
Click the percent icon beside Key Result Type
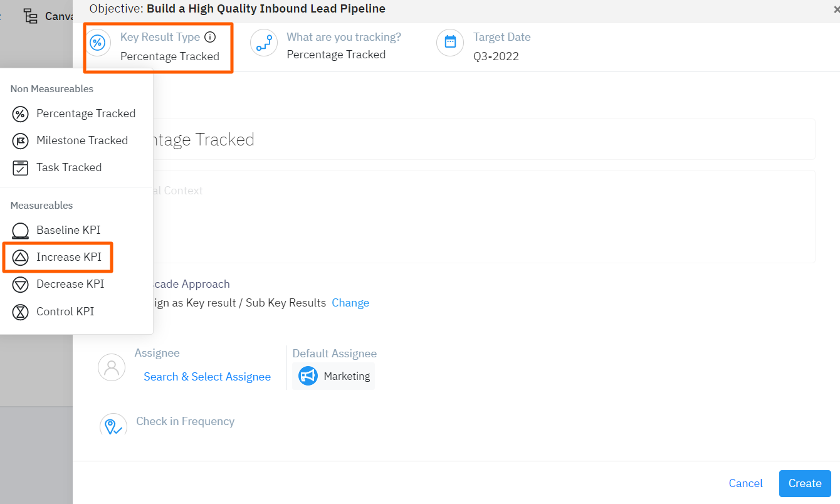[97, 43]
